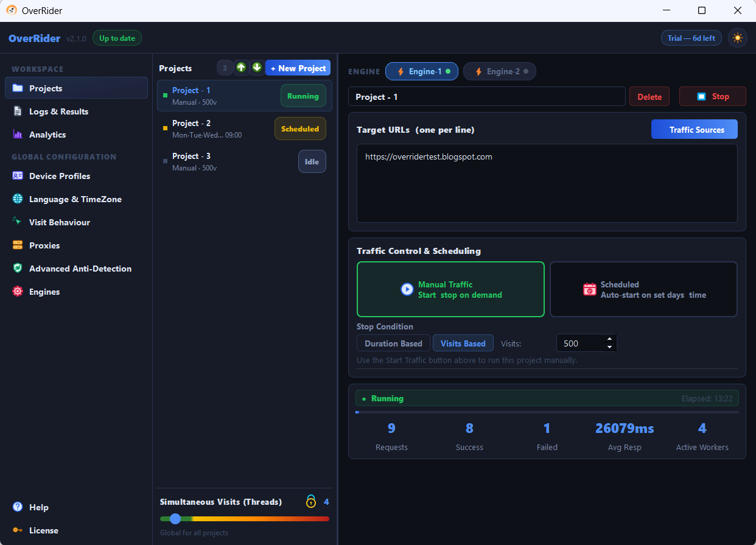Click the green Running status bar
The image size is (756, 545).
[x=547, y=398]
